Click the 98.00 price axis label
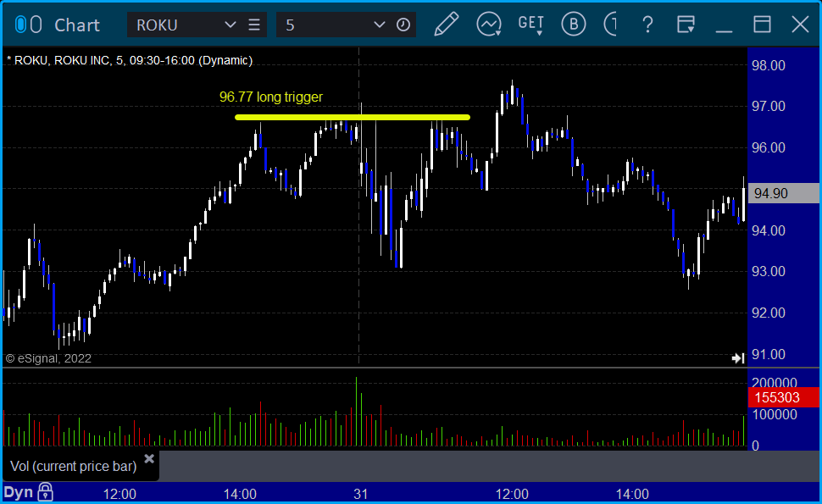 (769, 65)
